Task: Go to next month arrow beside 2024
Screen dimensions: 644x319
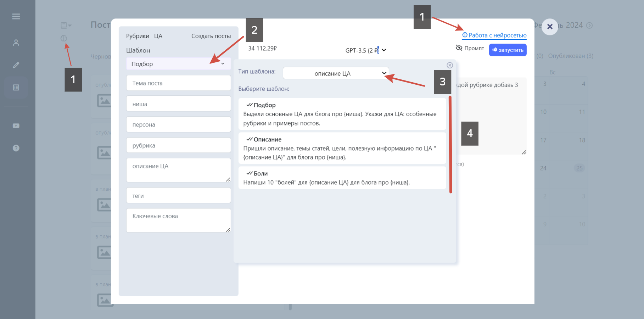Action: pyautogui.click(x=589, y=26)
